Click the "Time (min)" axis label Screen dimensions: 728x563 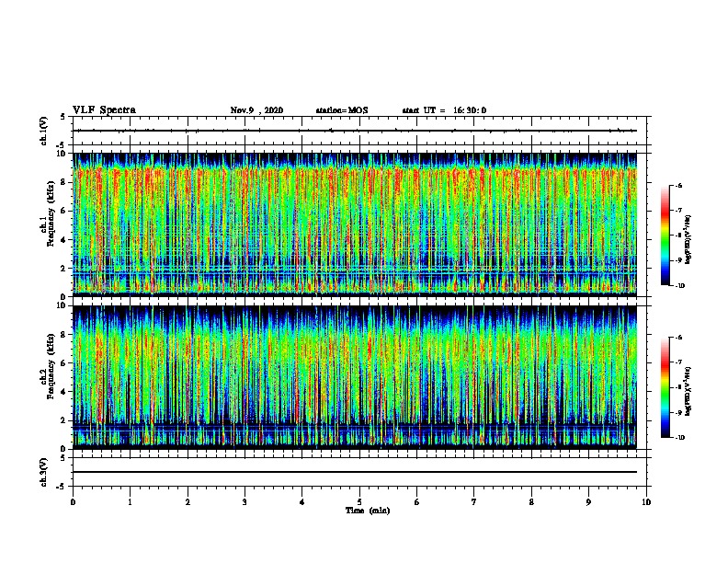368,511
